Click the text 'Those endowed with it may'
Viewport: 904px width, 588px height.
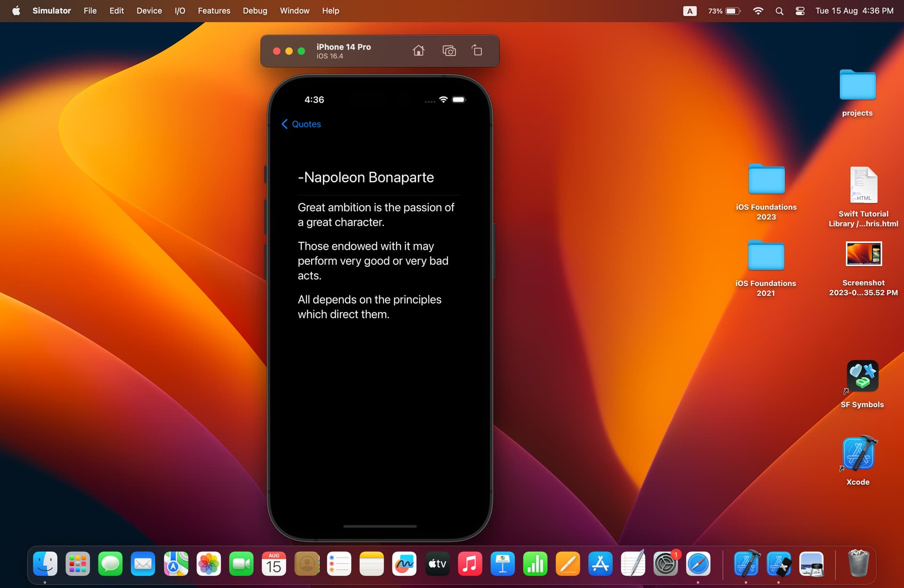[366, 246]
